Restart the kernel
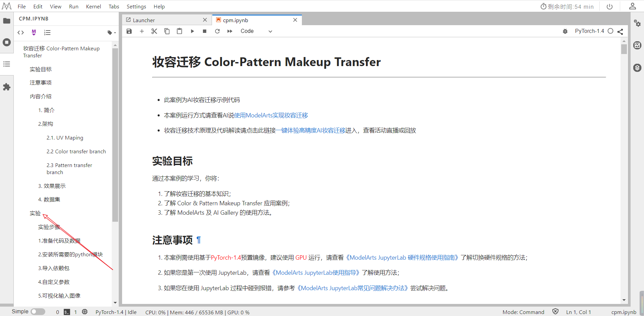The height and width of the screenshot is (316, 644). [x=217, y=31]
